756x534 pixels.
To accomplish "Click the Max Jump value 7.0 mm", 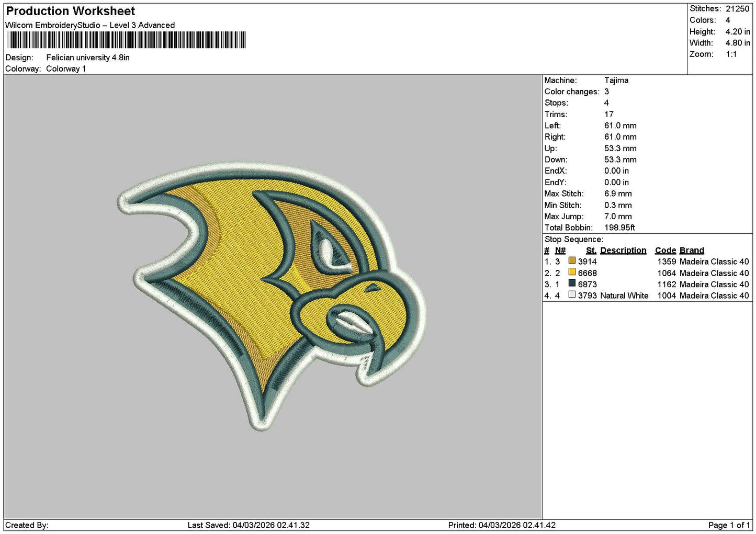I will coord(618,217).
